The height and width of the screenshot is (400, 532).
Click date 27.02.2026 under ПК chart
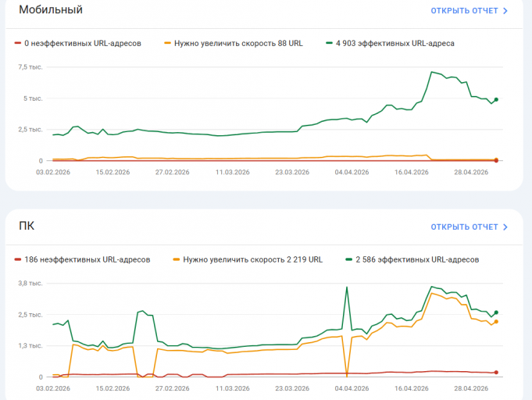173,388
